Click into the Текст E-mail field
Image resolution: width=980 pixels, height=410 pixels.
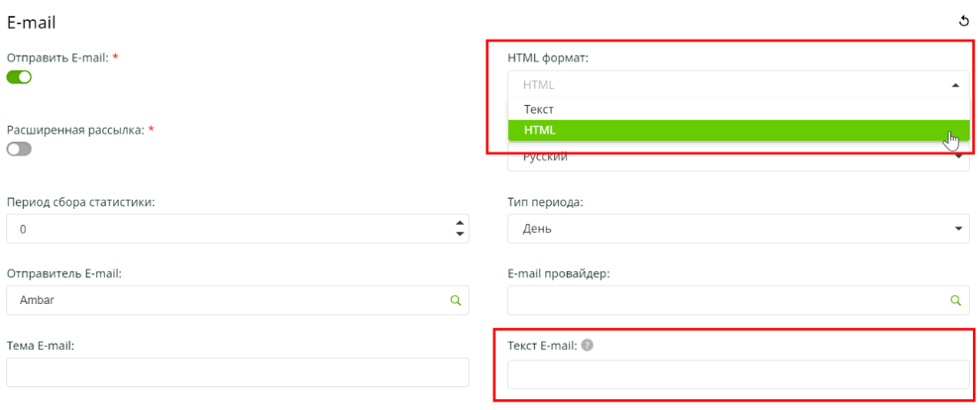pos(738,374)
